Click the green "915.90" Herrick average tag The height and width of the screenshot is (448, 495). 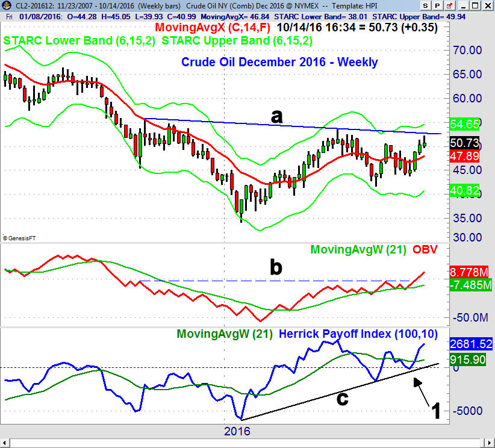468,360
